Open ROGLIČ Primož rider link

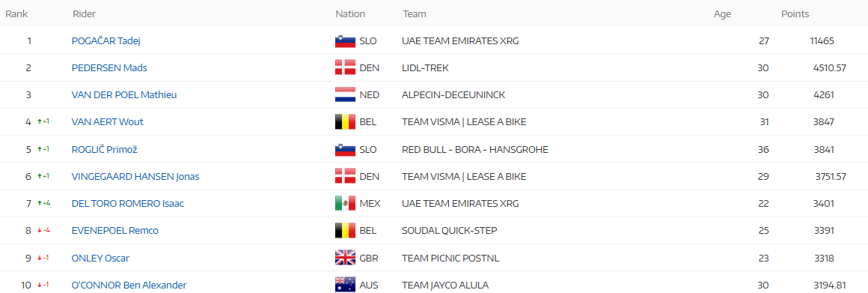coord(101,150)
